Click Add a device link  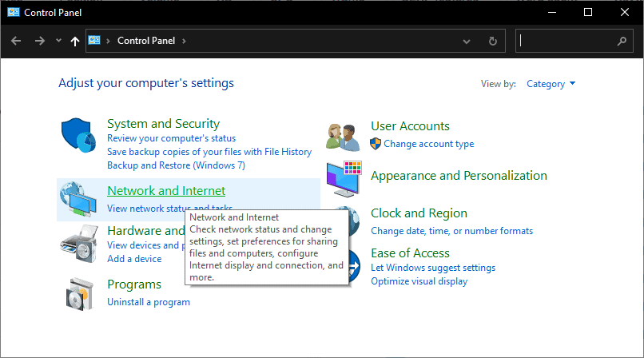tap(134, 259)
